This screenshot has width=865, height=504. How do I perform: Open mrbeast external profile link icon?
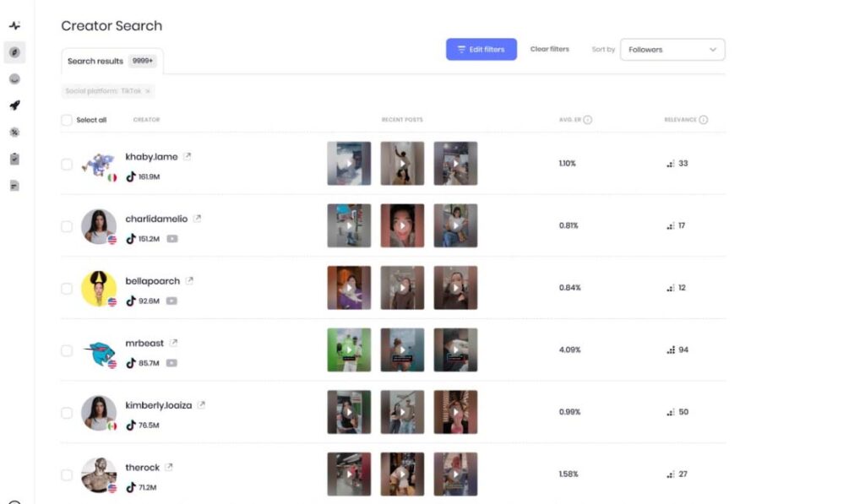174,343
